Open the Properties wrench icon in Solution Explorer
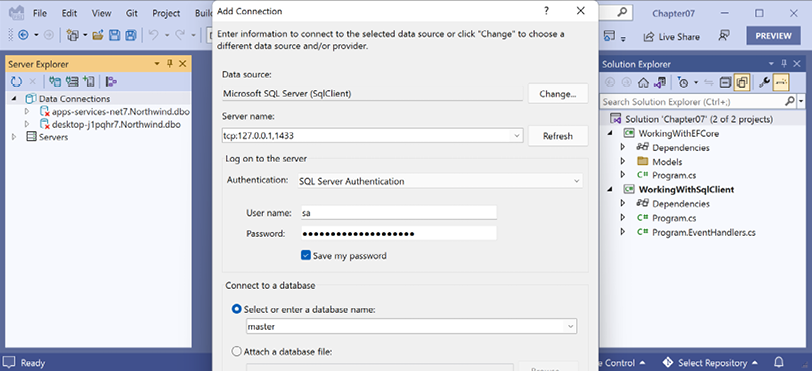Screen dimensions: 812x371 click(764, 82)
